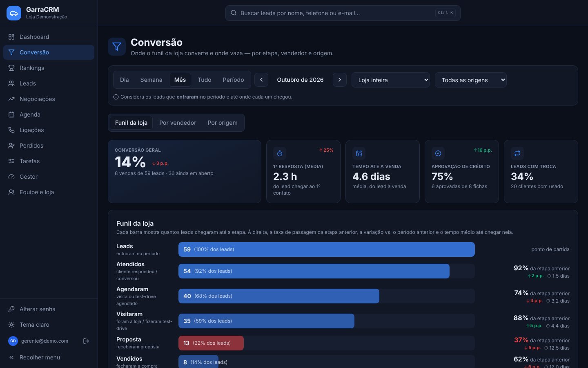Click the GarraCRM car logo icon
The width and height of the screenshot is (588, 368).
tap(14, 13)
